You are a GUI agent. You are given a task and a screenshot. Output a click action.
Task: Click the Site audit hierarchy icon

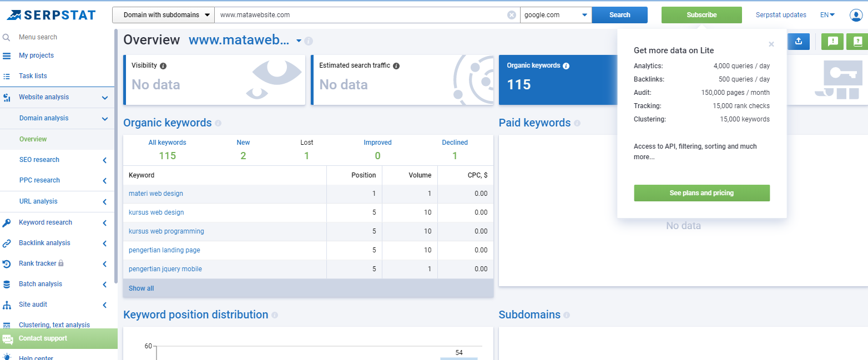(x=7, y=305)
